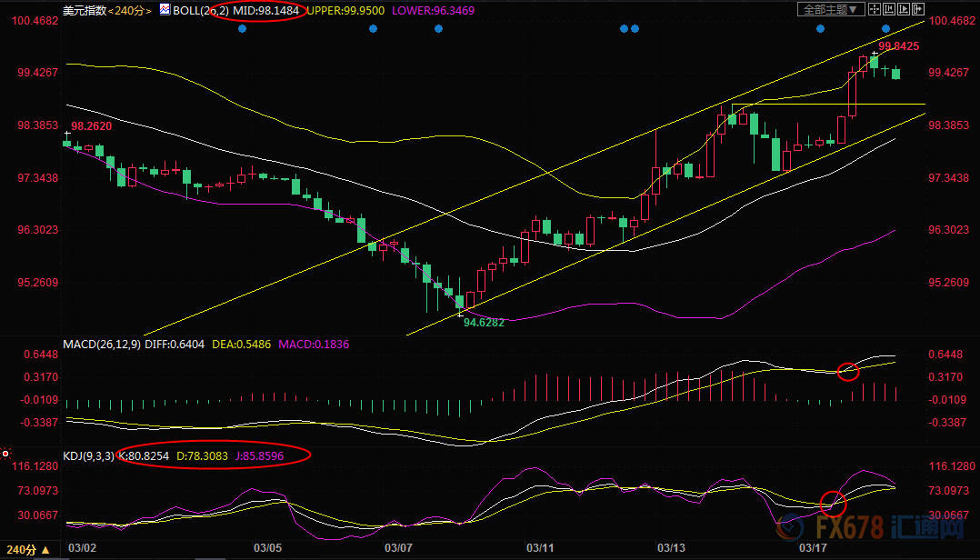The image size is (980, 560).
Task: Click the 94.6282 low price label
Action: tap(484, 322)
